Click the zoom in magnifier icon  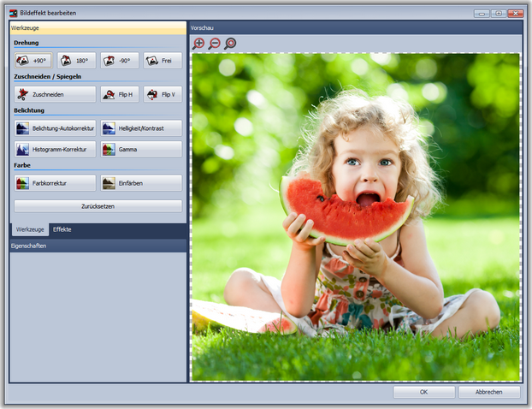198,44
